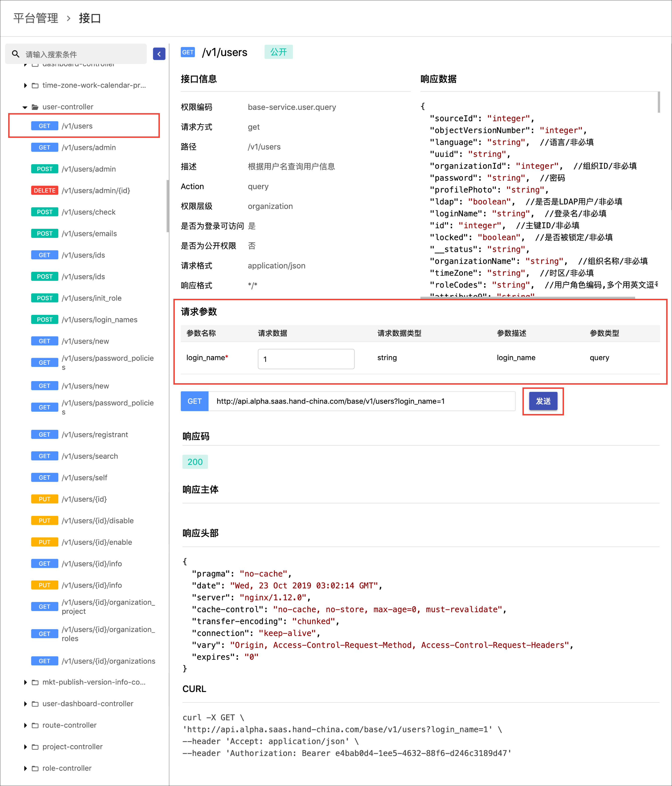Click the folder icon of route-controller
The height and width of the screenshot is (786, 672).
[35, 725]
